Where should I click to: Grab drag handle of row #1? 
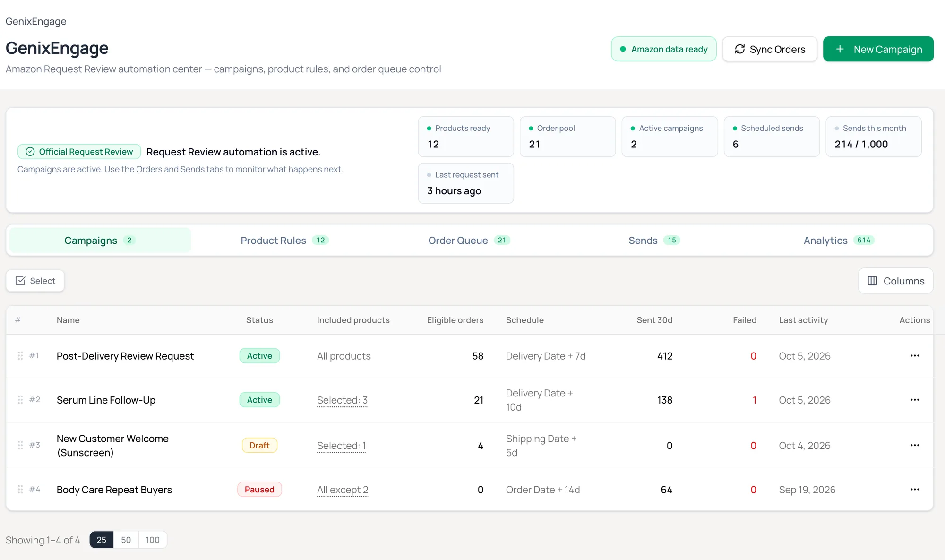click(x=20, y=355)
